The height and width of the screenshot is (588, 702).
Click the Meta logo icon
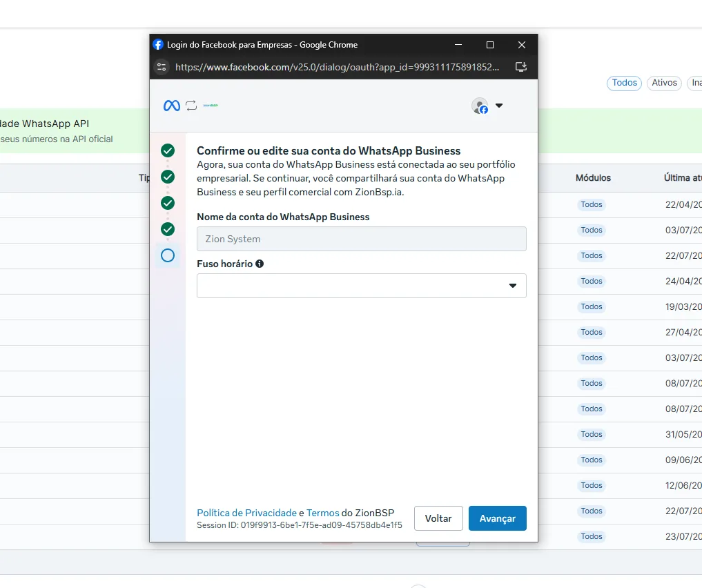[171, 106]
